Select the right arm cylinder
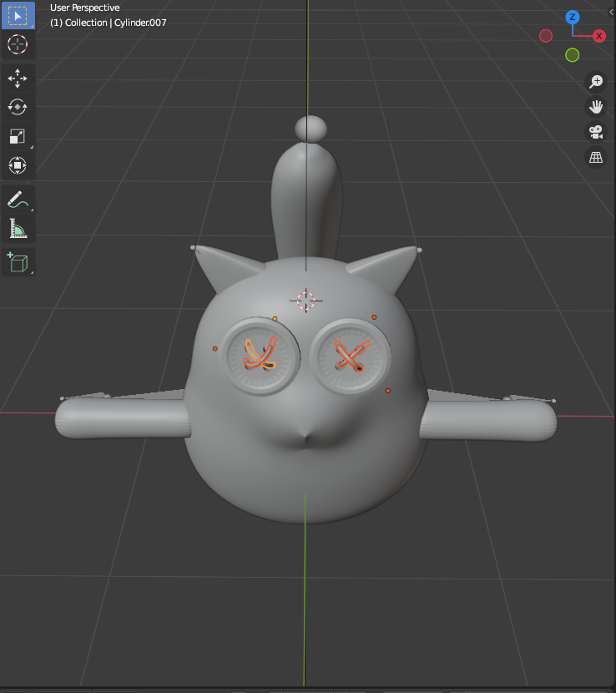Image resolution: width=616 pixels, height=693 pixels. coord(487,420)
